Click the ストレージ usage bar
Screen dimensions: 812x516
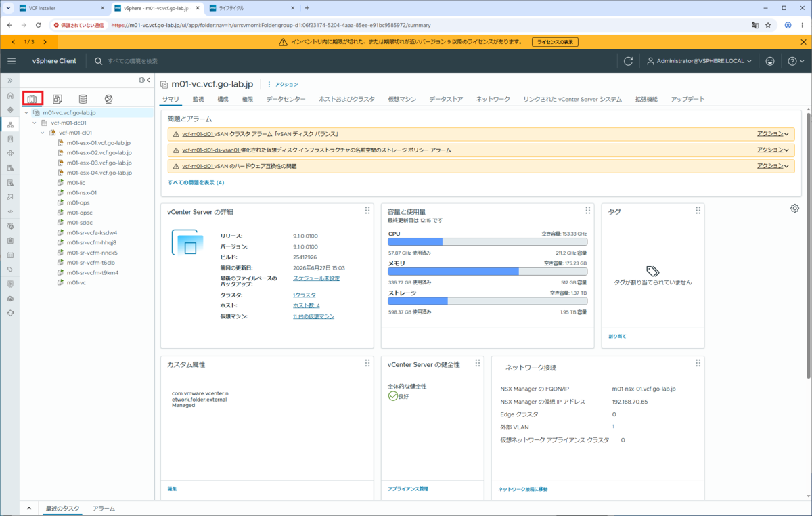click(487, 301)
